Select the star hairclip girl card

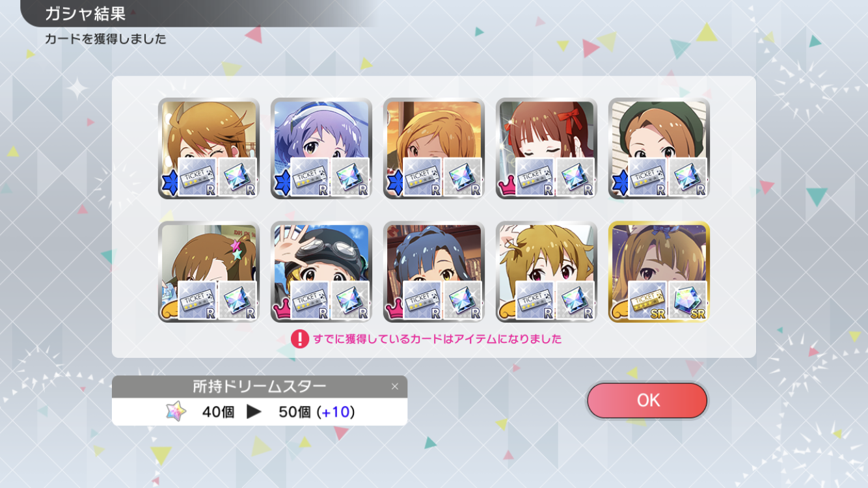pyautogui.click(x=208, y=271)
